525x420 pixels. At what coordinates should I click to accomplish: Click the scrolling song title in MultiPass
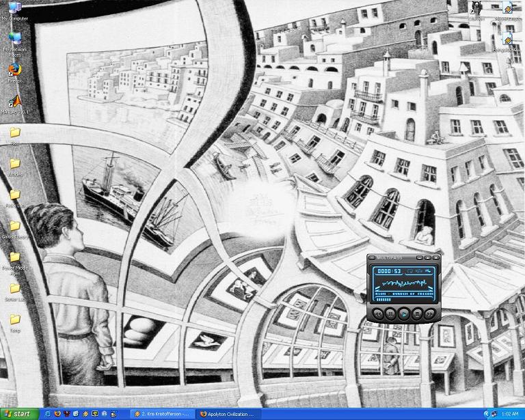pyautogui.click(x=404, y=294)
